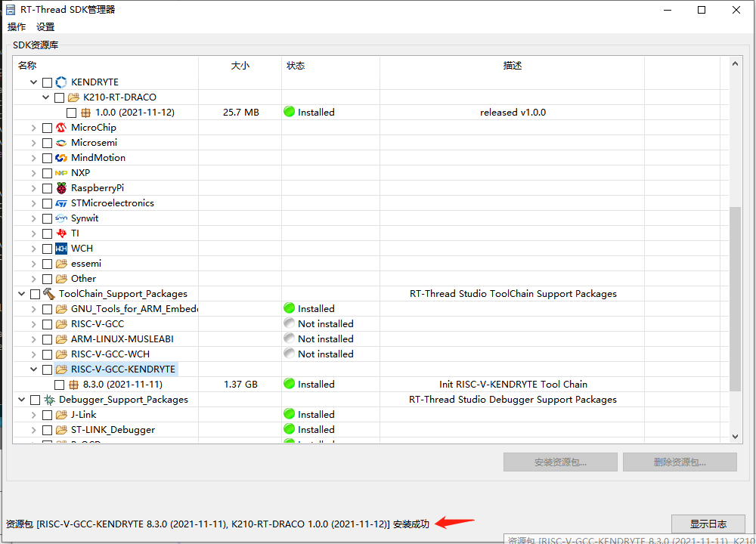
Task: Click the STMicroelectronics ST logo icon
Action: [x=61, y=203]
